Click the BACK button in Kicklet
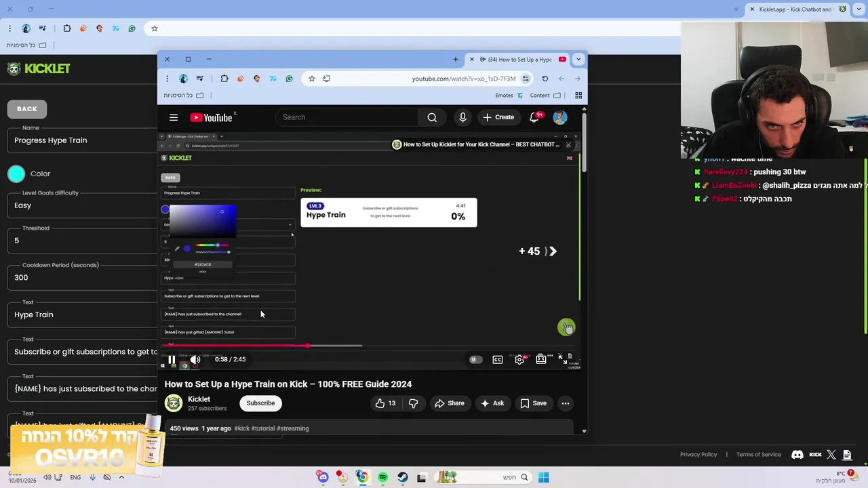 click(27, 108)
